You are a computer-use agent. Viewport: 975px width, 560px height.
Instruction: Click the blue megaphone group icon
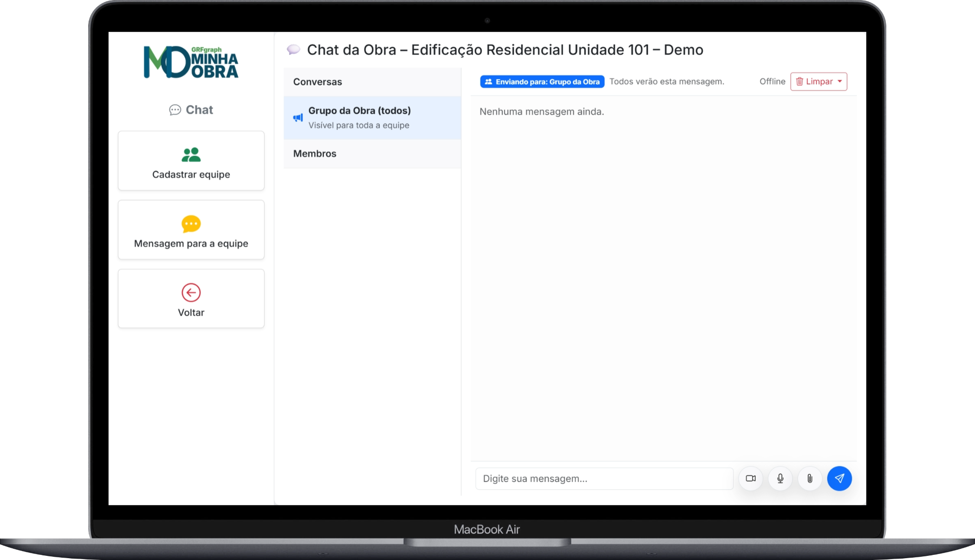(298, 118)
